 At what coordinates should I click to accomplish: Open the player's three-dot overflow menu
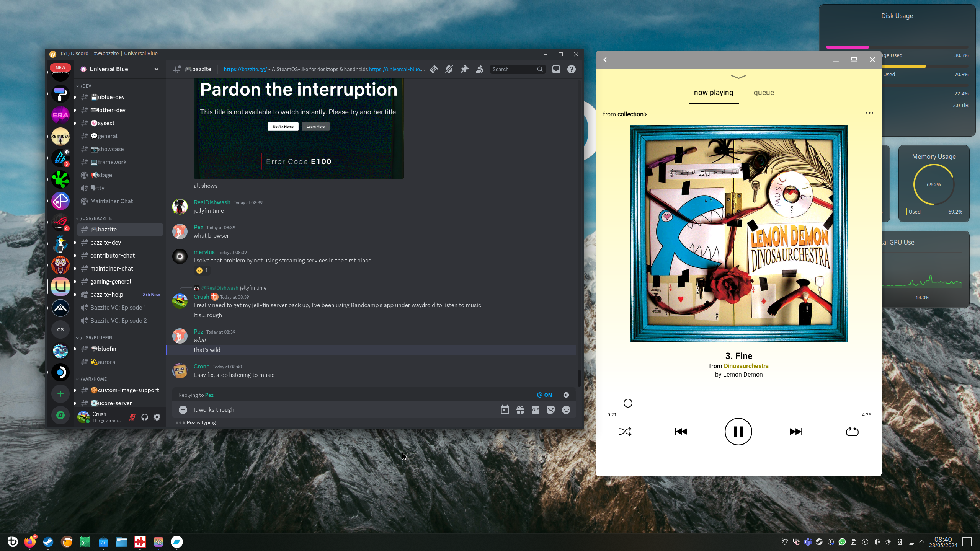pyautogui.click(x=869, y=113)
